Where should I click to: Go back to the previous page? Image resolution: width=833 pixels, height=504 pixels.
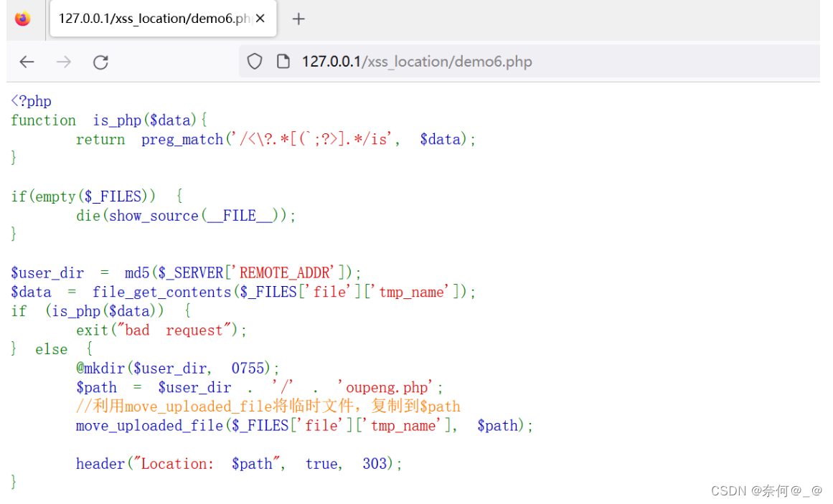[x=27, y=62]
